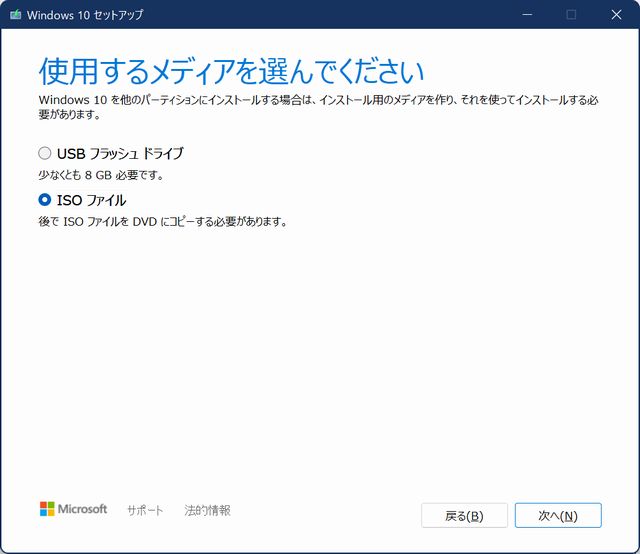Click the Windows 10 セットアップ title text
Image resolution: width=640 pixels, height=554 pixels.
(x=85, y=15)
